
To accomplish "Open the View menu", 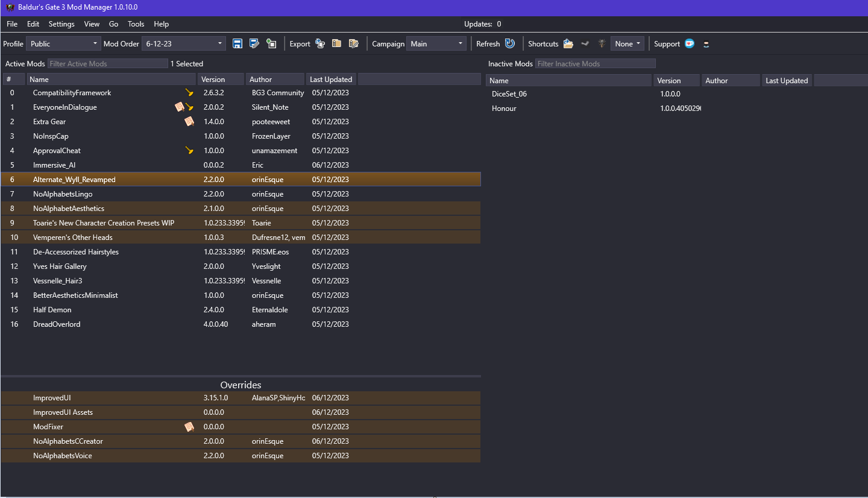I will tap(92, 24).
